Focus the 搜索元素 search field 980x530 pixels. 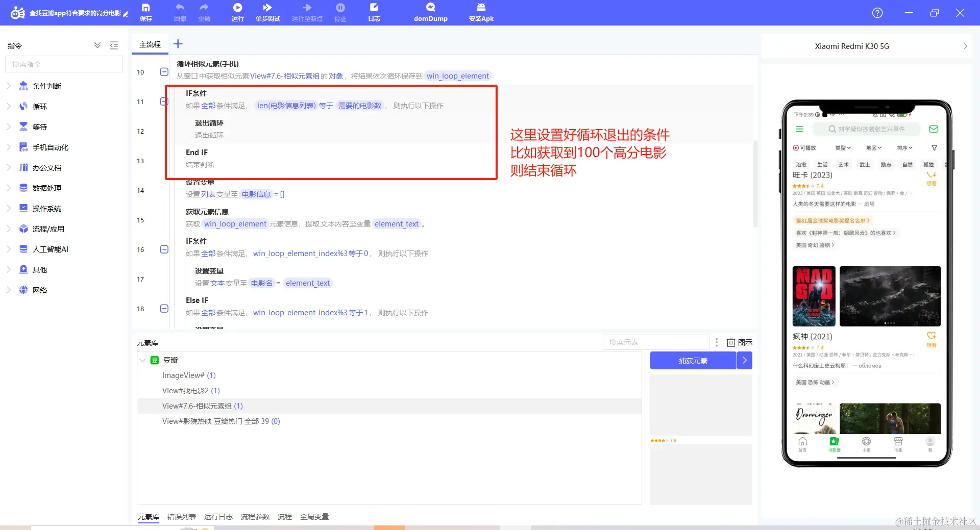coord(656,342)
